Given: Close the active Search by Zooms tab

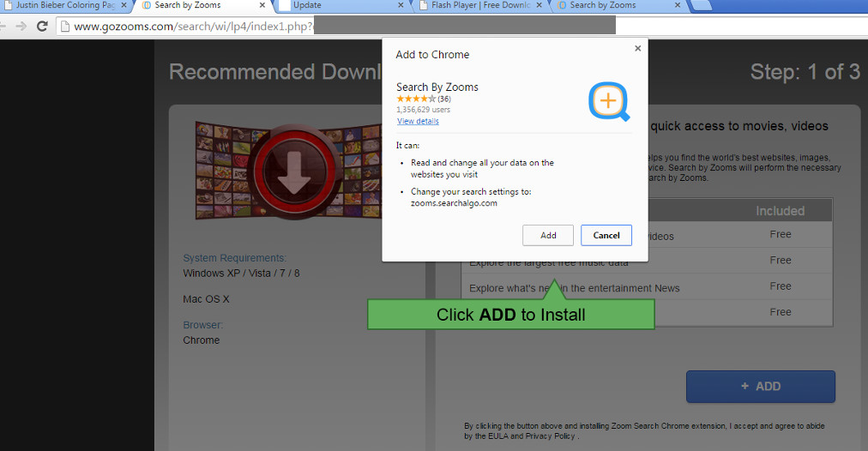Looking at the screenshot, I should [x=262, y=5].
